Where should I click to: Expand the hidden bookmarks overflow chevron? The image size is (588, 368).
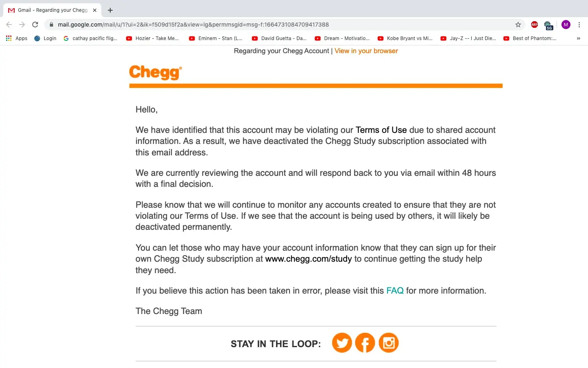578,38
